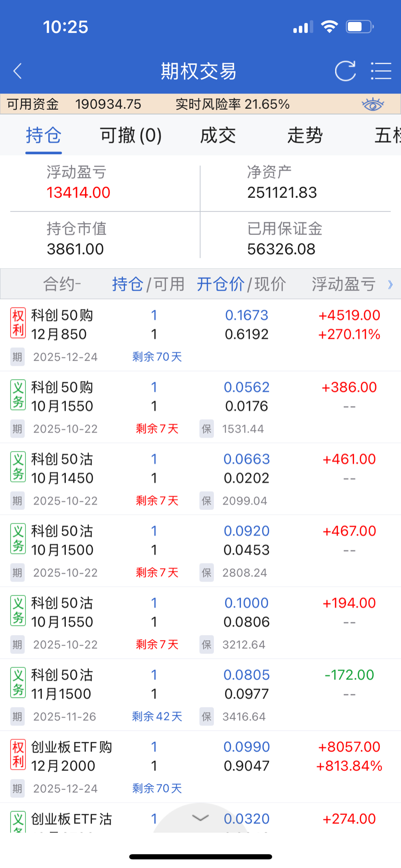Sort by 开仓价 column header

[220, 284]
